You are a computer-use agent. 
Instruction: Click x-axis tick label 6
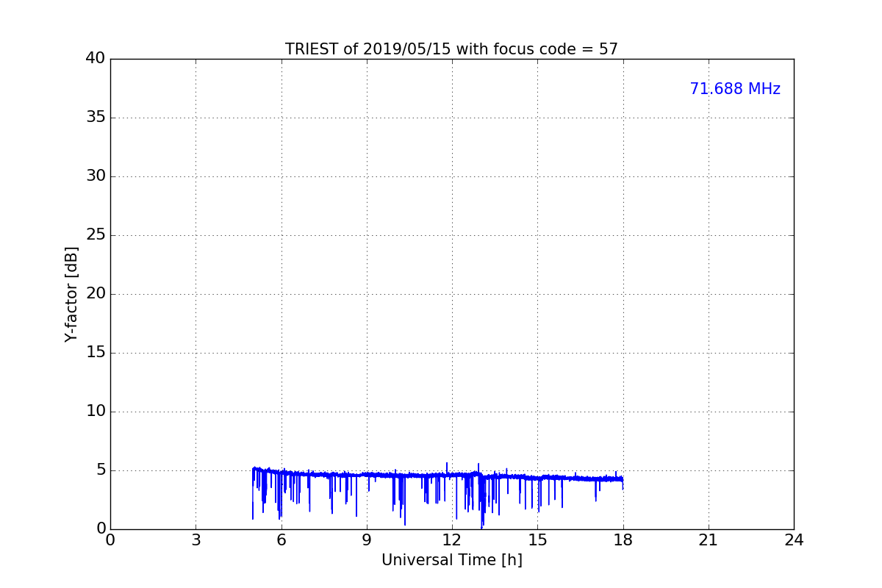pyautogui.click(x=282, y=540)
